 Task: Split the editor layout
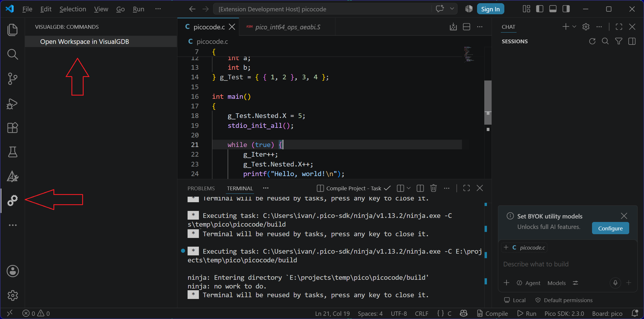pyautogui.click(x=467, y=27)
